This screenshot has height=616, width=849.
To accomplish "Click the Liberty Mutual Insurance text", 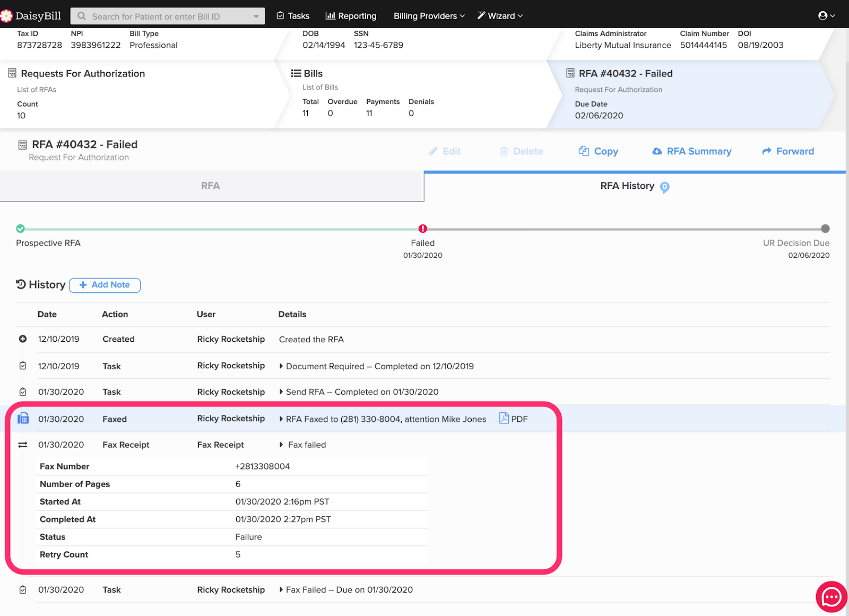I will [623, 45].
